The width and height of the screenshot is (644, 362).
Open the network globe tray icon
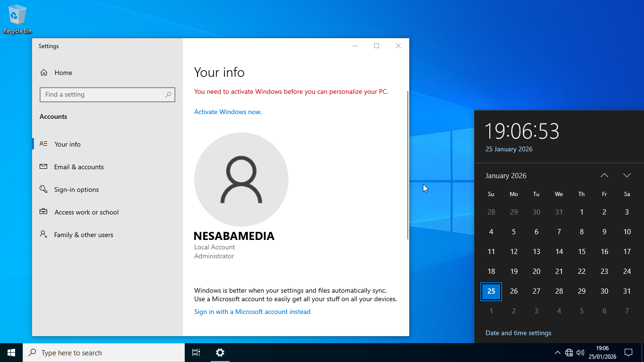[x=569, y=353]
